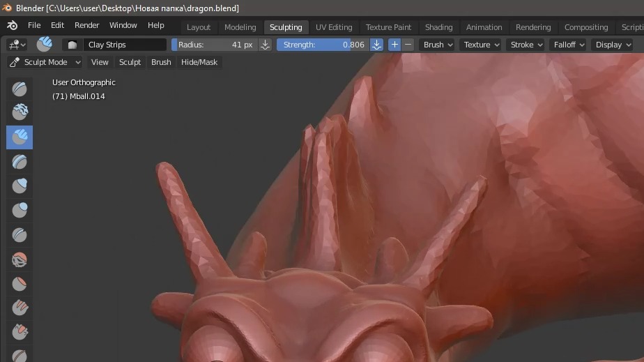Image resolution: width=644 pixels, height=362 pixels.
Task: Select the Clay brush tool
Action: coord(20,112)
